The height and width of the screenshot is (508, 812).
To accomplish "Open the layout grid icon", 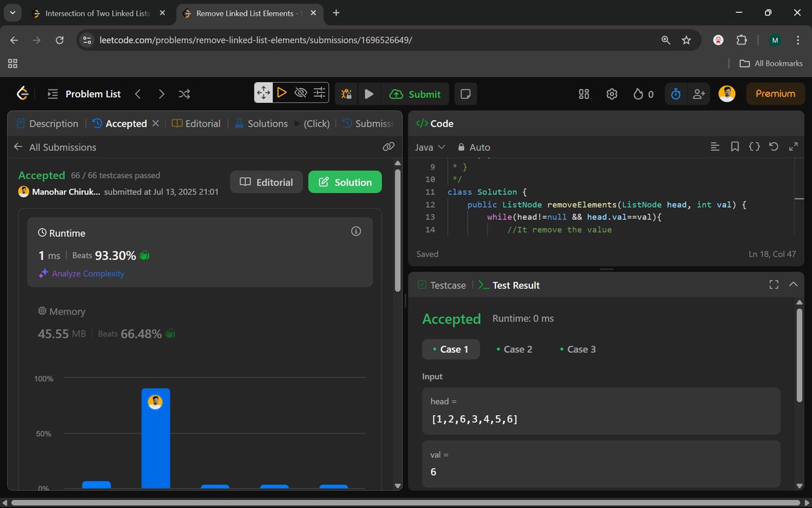I will point(584,94).
